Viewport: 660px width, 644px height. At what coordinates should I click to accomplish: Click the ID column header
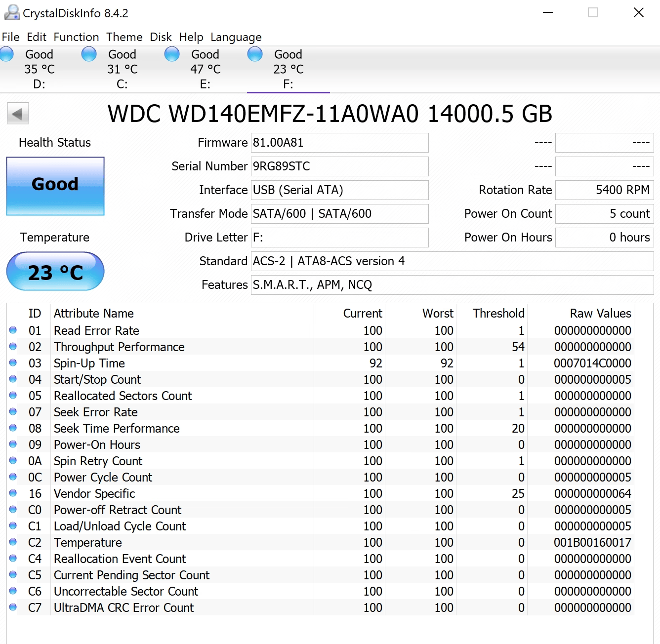coord(35,314)
